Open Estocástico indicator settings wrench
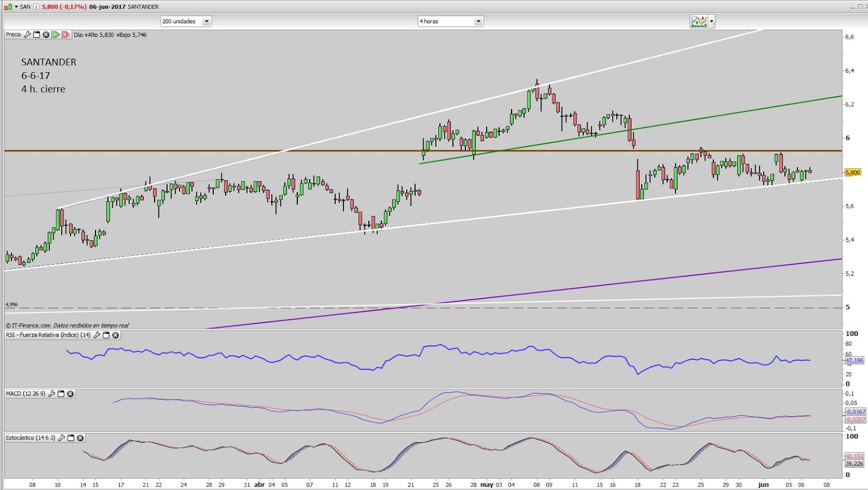The width and height of the screenshot is (868, 490). 61,438
